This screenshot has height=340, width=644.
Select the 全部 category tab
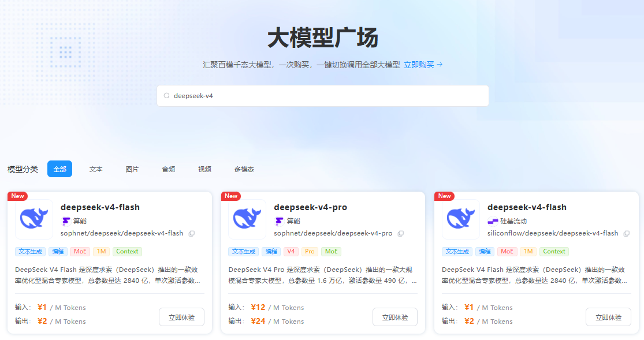coord(59,169)
